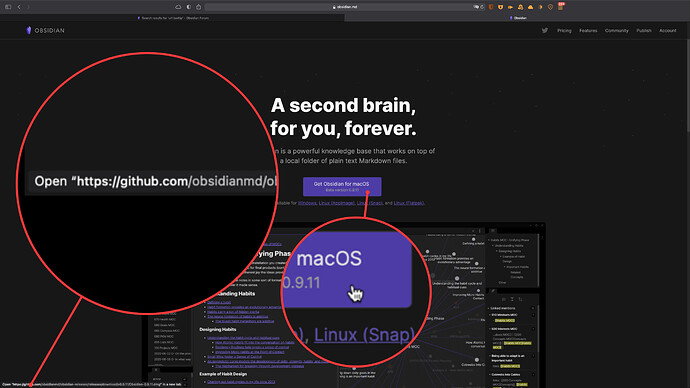Image resolution: width=690 pixels, height=388 pixels.
Task: Click the orange cloud extension icon
Action: click(530, 7)
